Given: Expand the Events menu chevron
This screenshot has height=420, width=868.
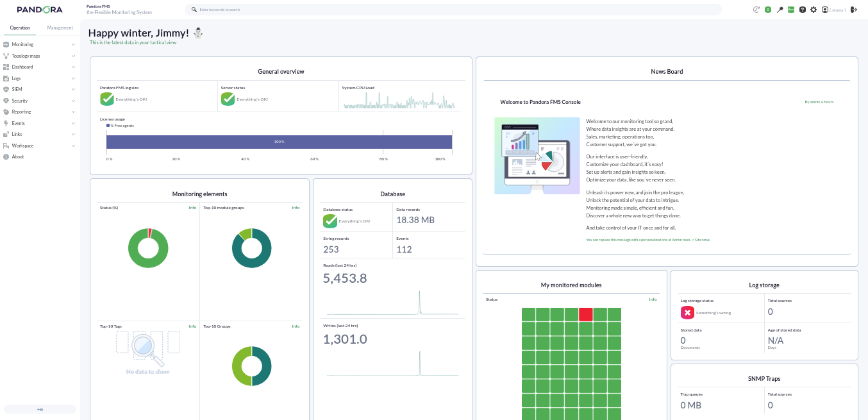Looking at the screenshot, I should pyautogui.click(x=73, y=123).
